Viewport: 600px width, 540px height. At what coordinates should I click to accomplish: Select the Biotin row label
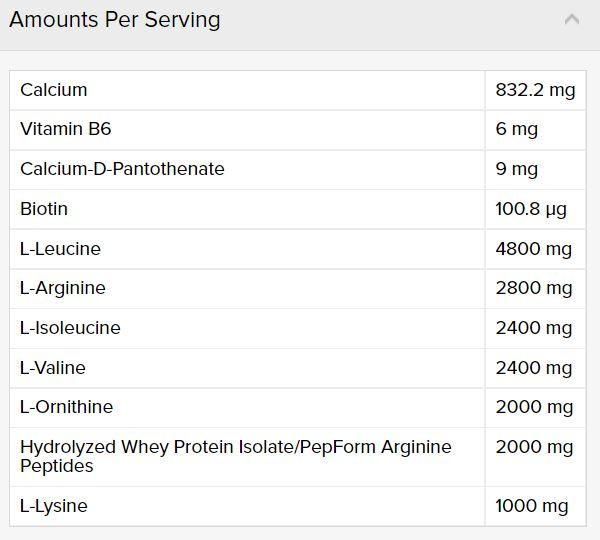44,209
